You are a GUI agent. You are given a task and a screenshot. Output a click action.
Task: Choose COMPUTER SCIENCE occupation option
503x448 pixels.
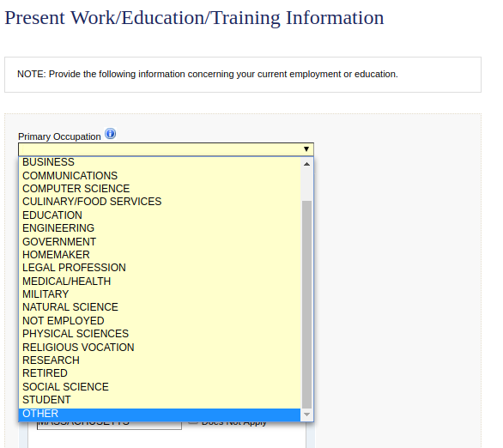[x=160, y=189]
